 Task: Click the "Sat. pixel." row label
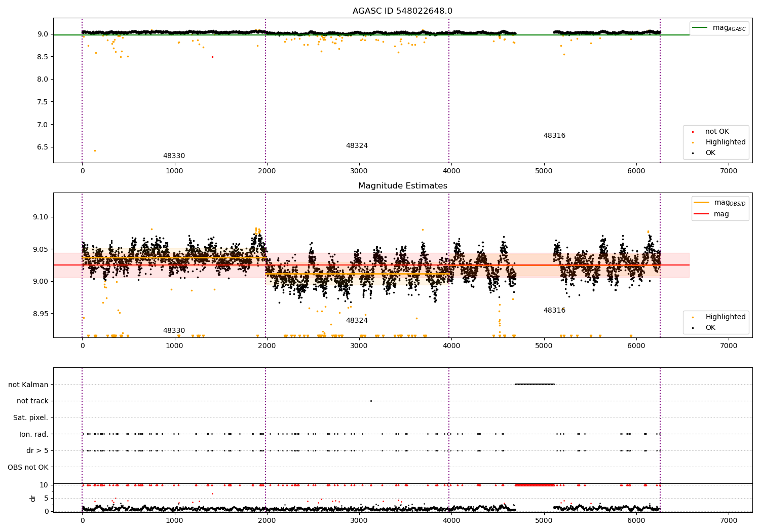30,418
